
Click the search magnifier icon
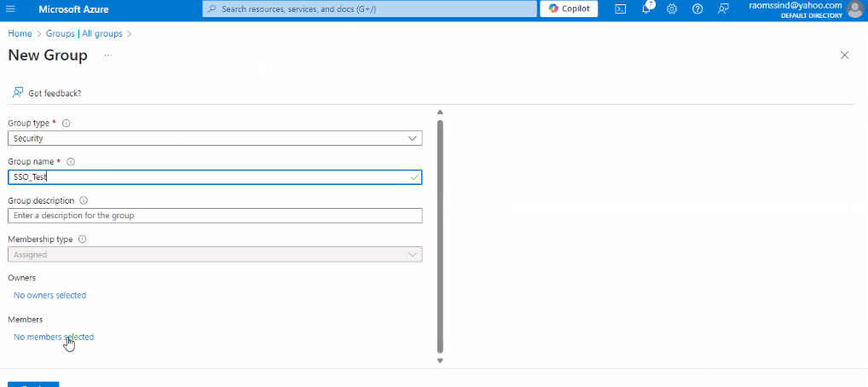tap(212, 9)
